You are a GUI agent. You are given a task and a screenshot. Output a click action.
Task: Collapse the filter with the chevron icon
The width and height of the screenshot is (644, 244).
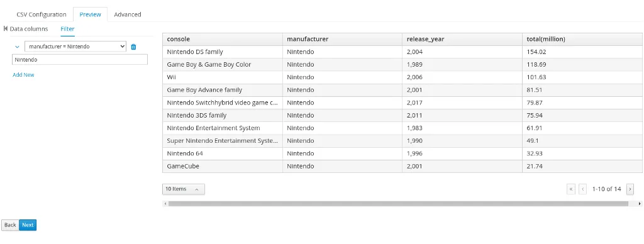(x=17, y=47)
